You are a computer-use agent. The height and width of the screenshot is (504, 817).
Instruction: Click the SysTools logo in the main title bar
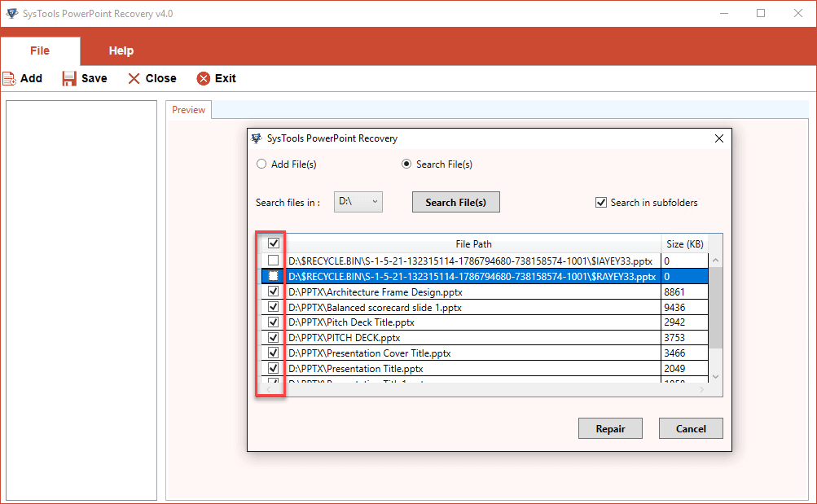point(12,13)
